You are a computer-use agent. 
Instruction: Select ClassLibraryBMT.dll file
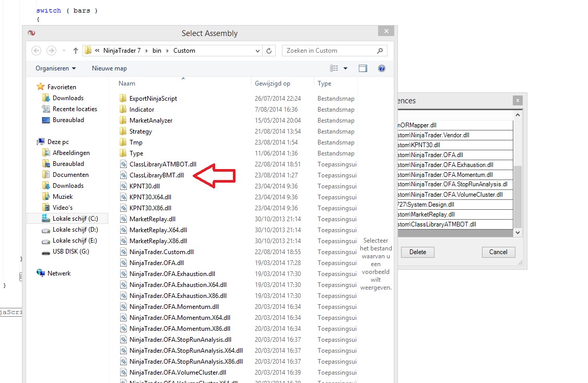(x=156, y=175)
